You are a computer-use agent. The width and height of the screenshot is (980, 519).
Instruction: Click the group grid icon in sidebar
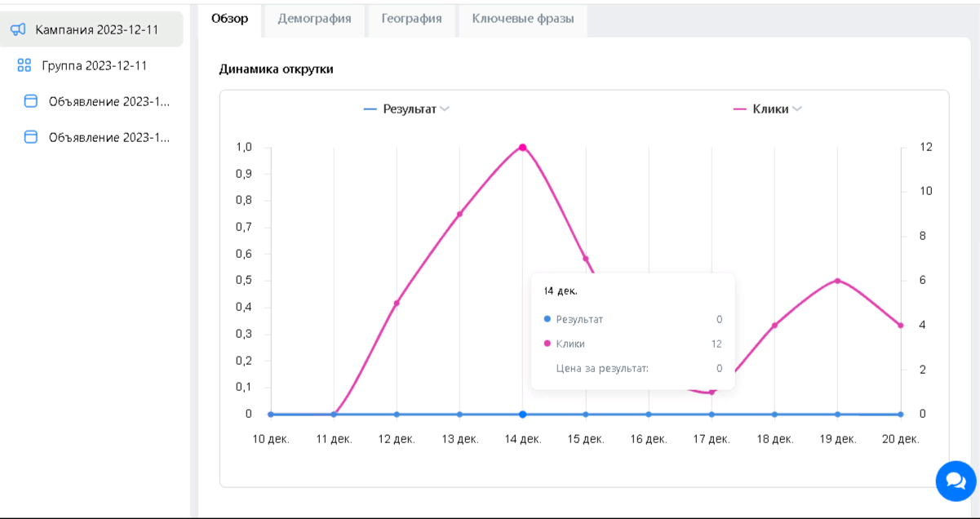pos(24,65)
